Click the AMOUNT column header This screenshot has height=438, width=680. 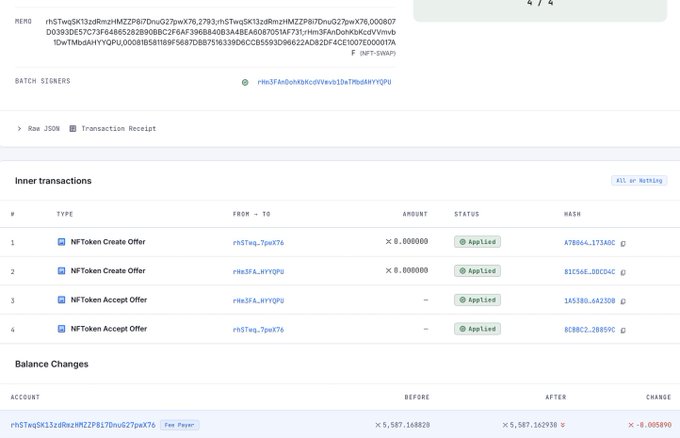[415, 214]
